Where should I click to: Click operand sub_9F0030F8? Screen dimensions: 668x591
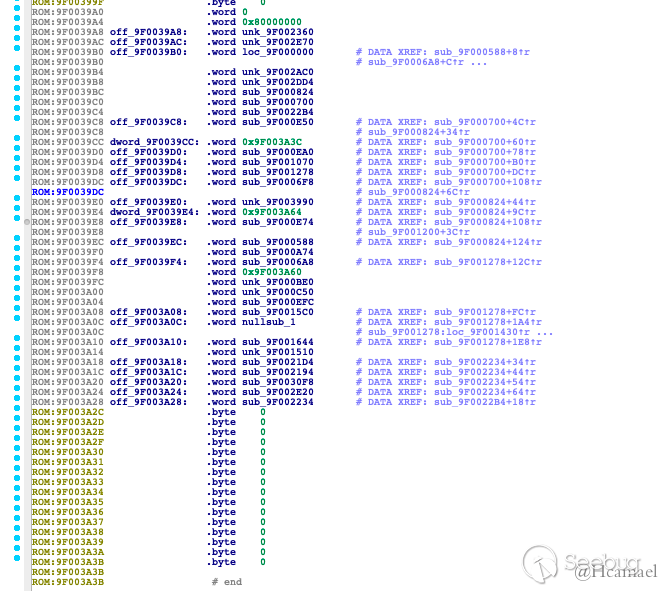tap(278, 382)
